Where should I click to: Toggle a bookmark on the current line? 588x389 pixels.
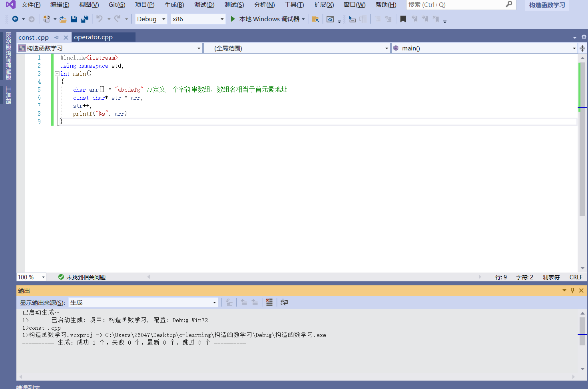click(403, 19)
